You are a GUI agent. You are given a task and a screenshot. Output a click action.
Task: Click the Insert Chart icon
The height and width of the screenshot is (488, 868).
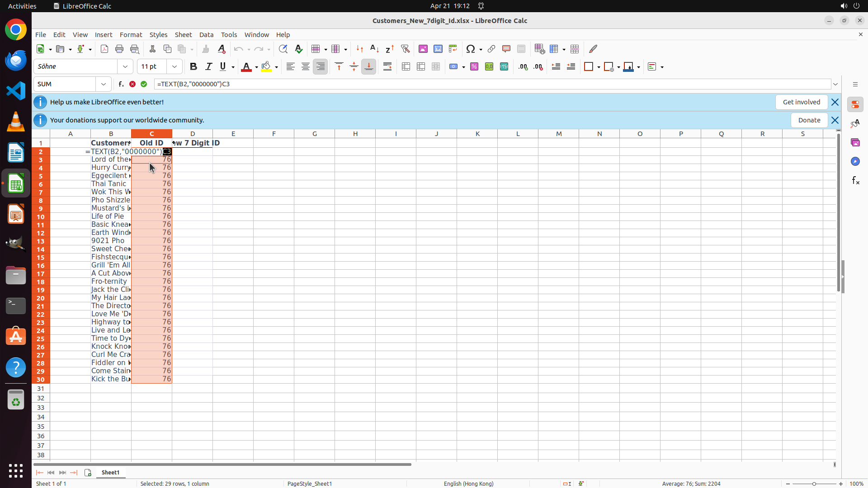[438, 49]
